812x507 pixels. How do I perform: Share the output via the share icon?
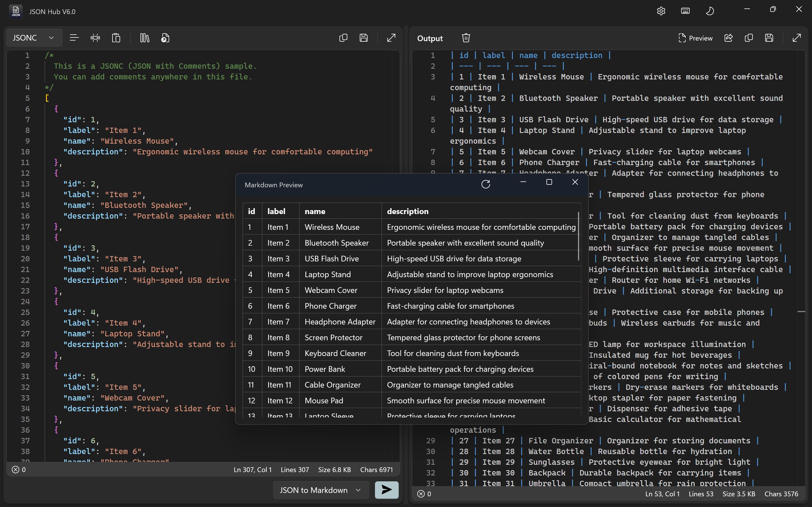click(x=729, y=37)
